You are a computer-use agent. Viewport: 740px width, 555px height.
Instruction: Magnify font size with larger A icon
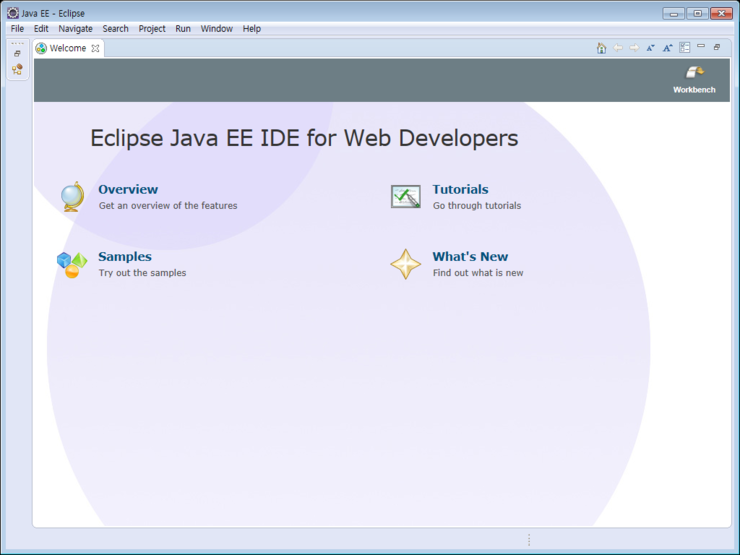[x=667, y=48]
